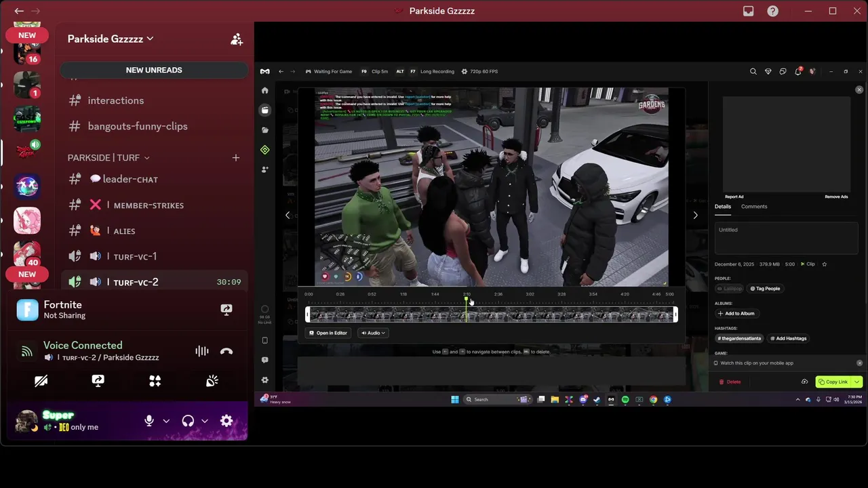This screenshot has height=488, width=868.
Task: Switch to Comments tab in Medal
Action: pos(754,206)
